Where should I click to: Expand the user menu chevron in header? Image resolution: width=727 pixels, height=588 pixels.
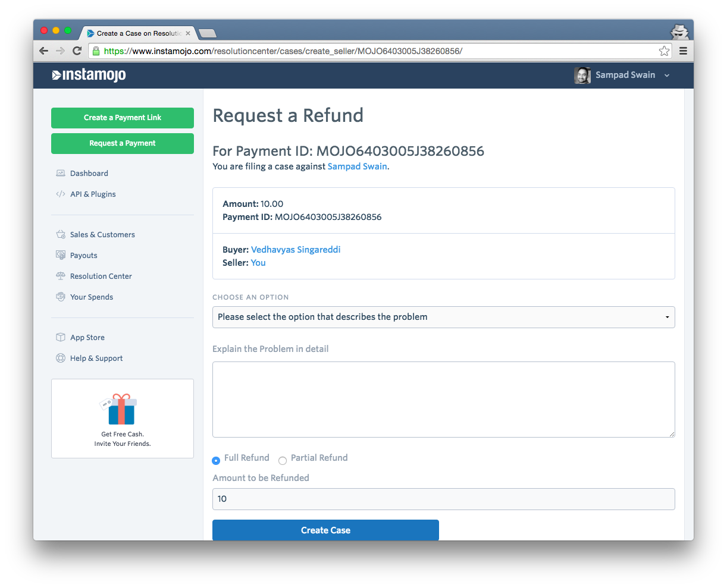coord(667,76)
